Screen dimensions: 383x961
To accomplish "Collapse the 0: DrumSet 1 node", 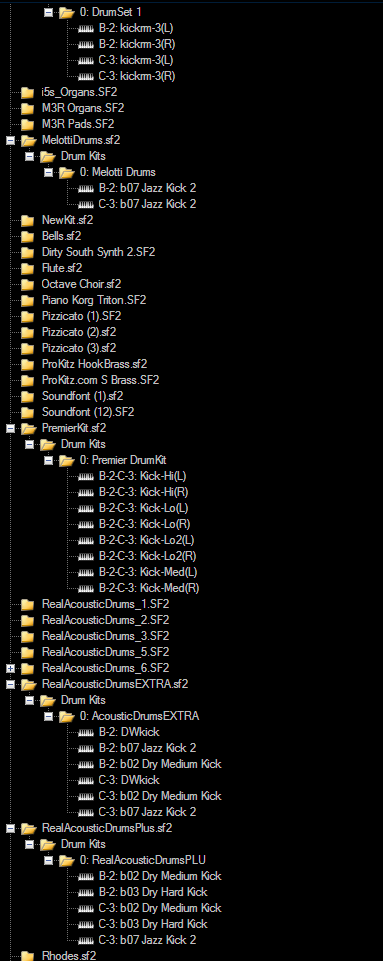I will [48, 12].
